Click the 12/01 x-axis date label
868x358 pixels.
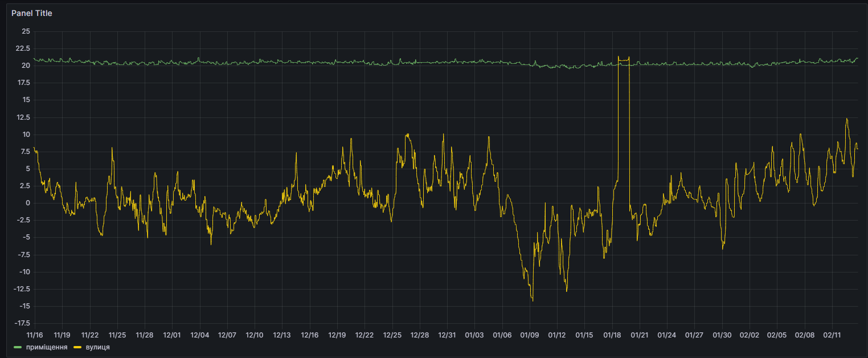pyautogui.click(x=172, y=335)
